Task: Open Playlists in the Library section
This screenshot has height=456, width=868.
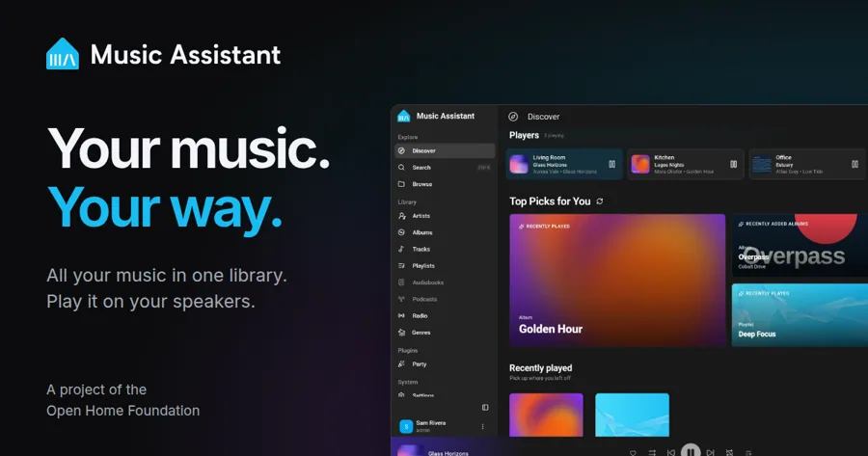Action: [x=445, y=266]
